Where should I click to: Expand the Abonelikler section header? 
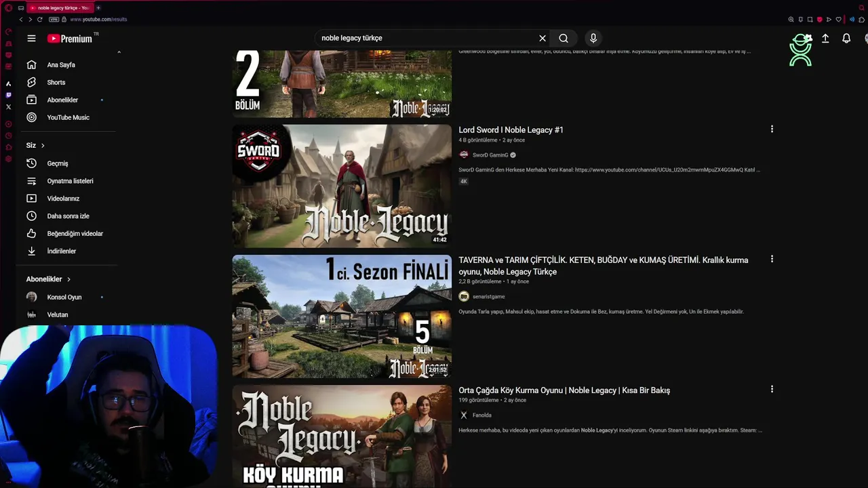click(49, 279)
